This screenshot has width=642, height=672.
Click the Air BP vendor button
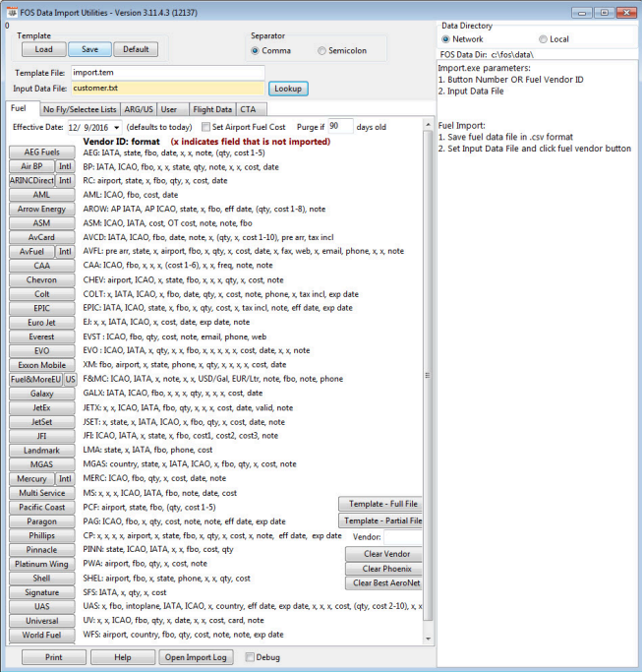click(x=31, y=166)
